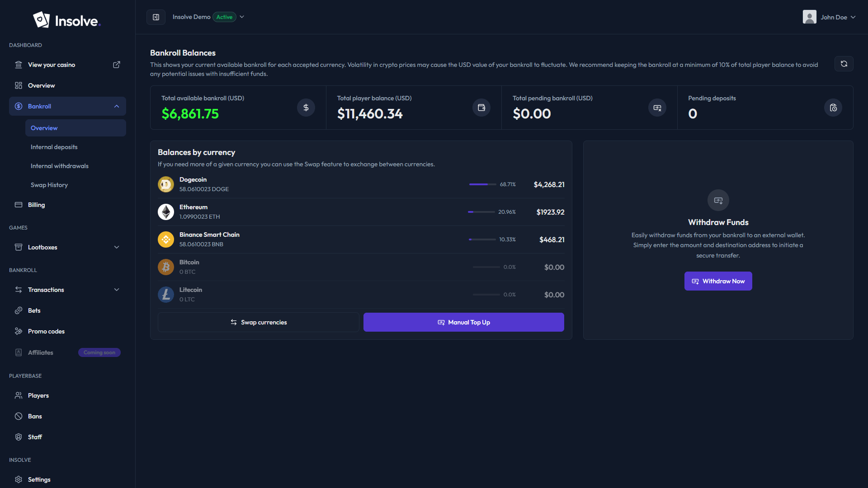868x488 pixels.
Task: Open View your casino
Action: 67,65
